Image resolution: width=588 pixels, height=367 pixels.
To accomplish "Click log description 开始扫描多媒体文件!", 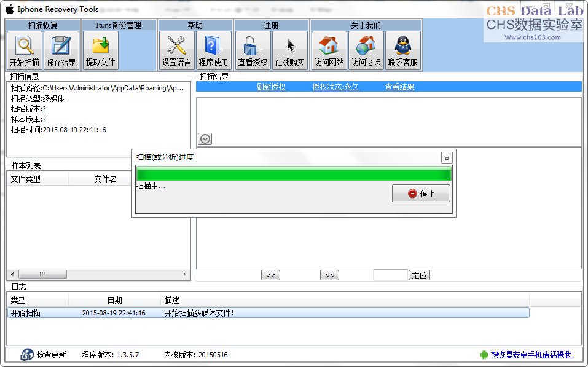I will [199, 313].
